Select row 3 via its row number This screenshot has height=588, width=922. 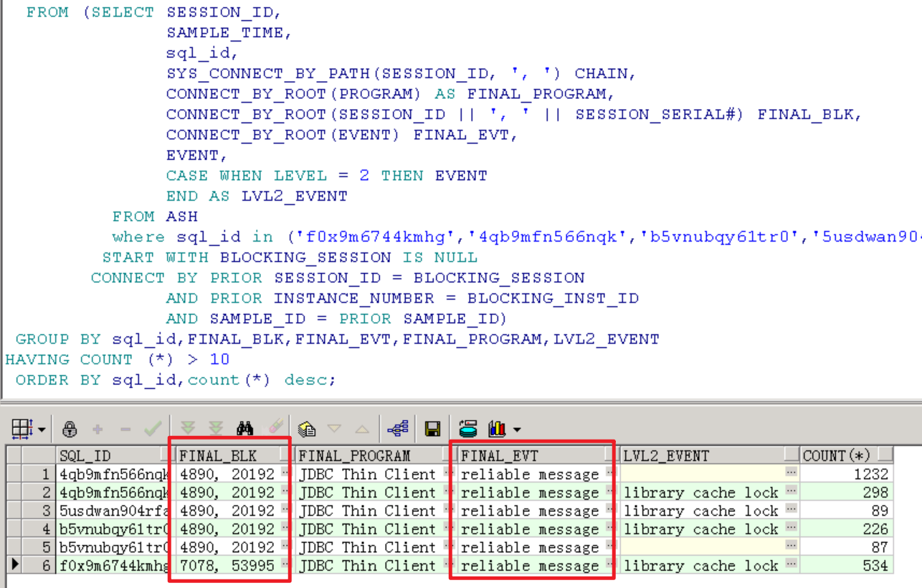pyautogui.click(x=39, y=511)
